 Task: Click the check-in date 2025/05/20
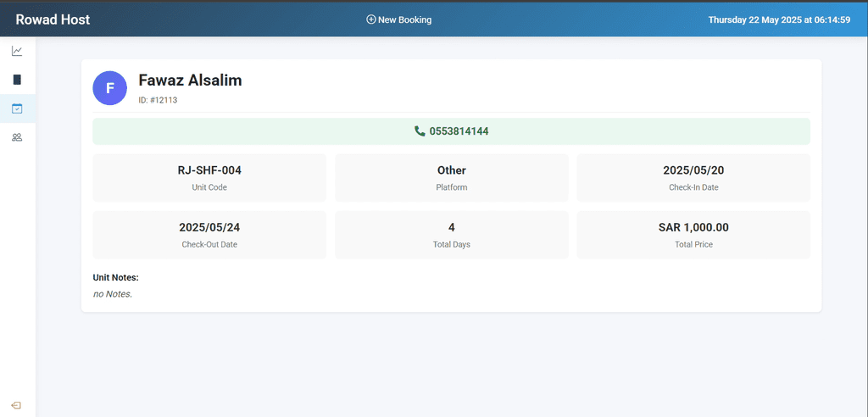coord(693,170)
